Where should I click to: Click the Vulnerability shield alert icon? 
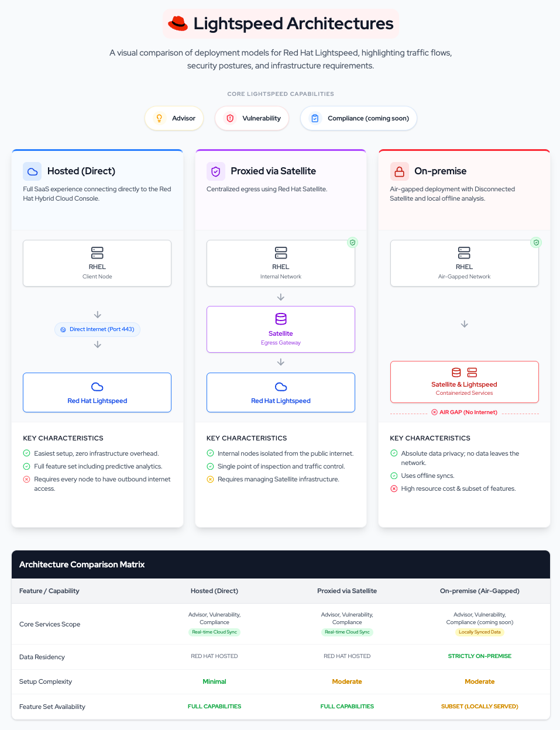(230, 118)
